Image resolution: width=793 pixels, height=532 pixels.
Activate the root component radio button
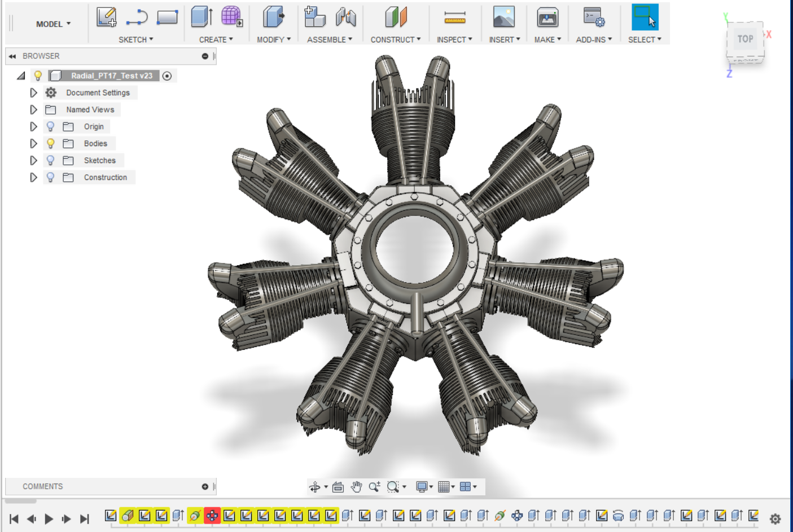pos(167,76)
